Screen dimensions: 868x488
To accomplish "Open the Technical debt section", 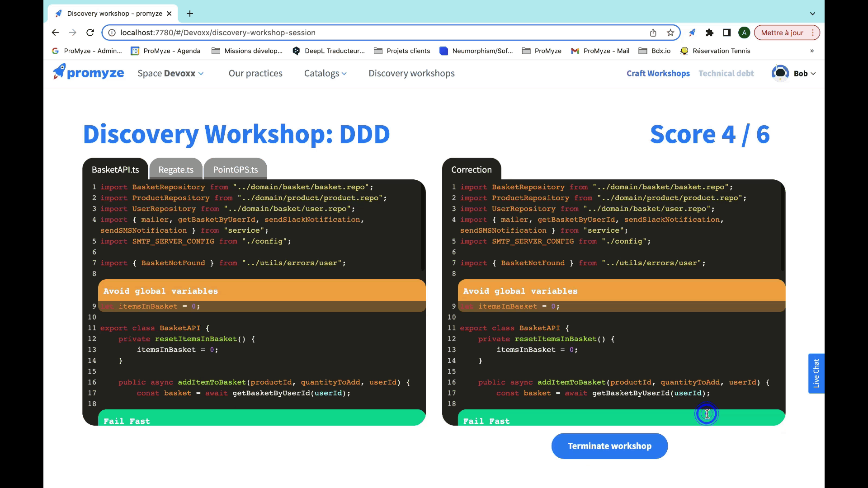I will (x=726, y=73).
